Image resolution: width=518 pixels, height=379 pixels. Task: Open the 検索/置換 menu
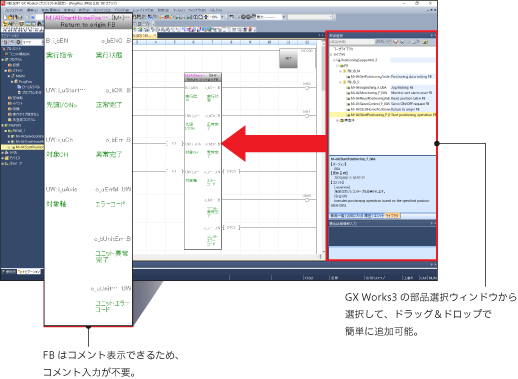[50, 10]
